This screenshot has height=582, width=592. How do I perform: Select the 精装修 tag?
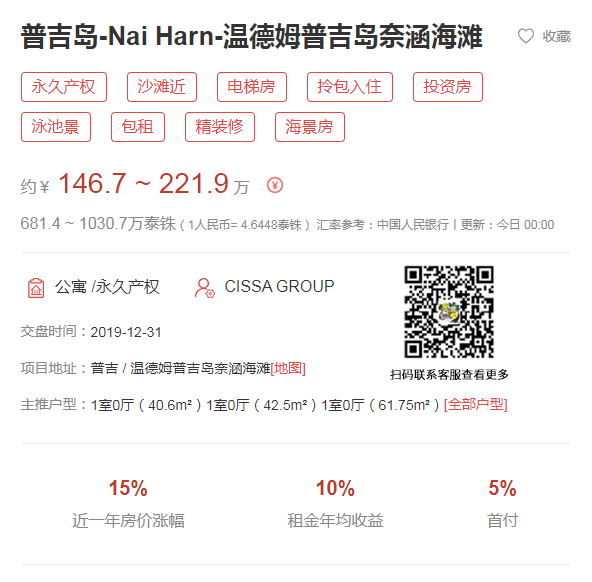pyautogui.click(x=220, y=127)
